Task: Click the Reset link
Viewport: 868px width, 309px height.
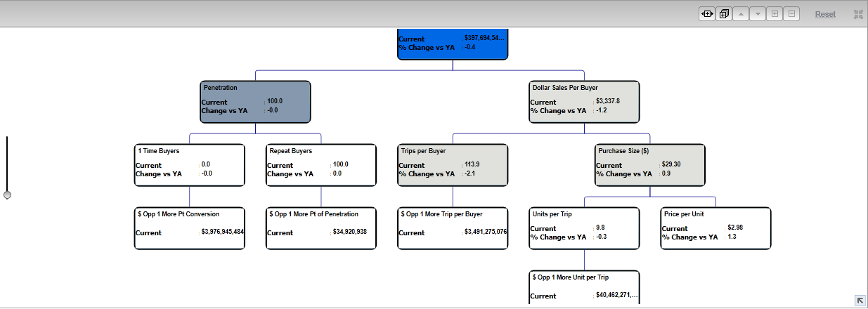Action: point(825,14)
